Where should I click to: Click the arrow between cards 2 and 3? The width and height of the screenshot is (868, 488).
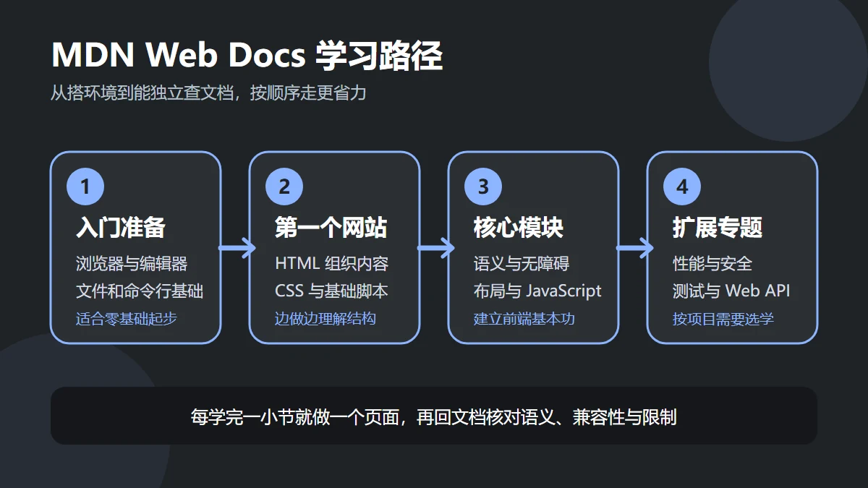(x=436, y=248)
